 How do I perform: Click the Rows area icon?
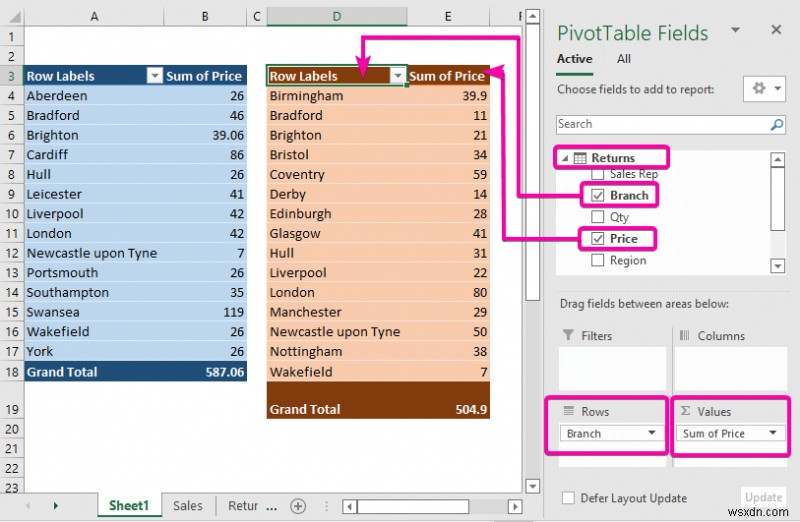tap(568, 411)
